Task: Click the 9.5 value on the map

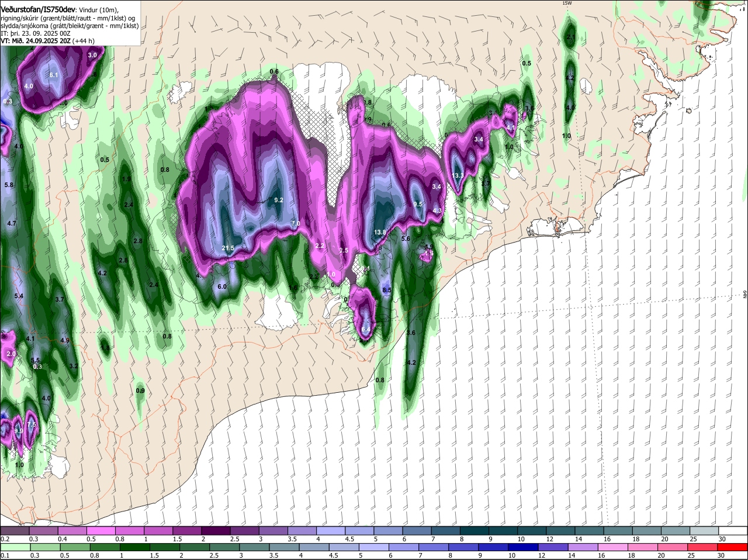Action: point(418,205)
